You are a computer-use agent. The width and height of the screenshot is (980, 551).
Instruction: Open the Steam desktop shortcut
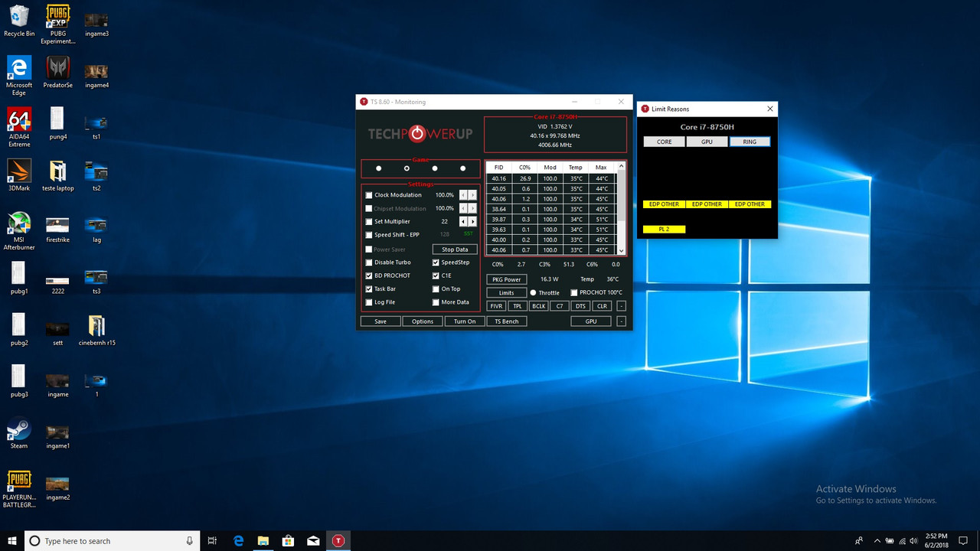19,430
